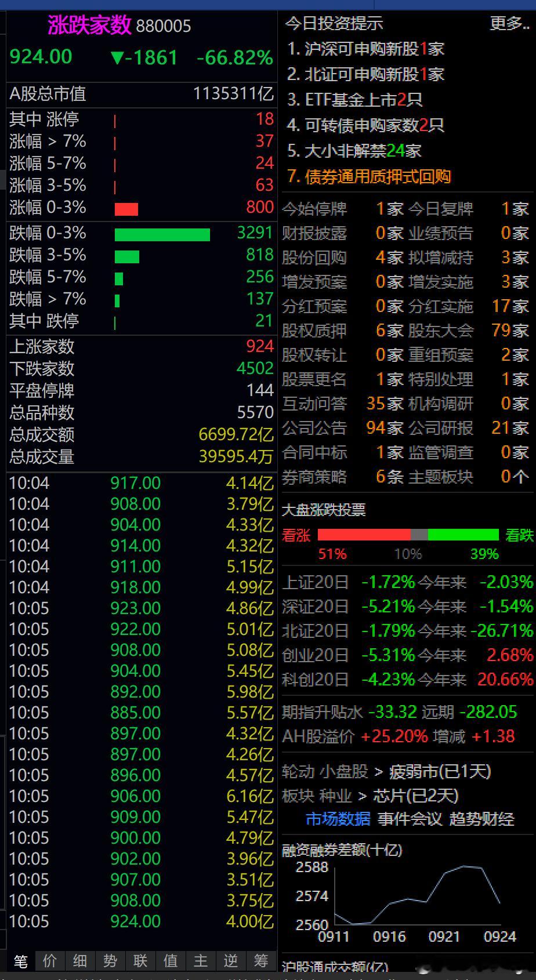The height and width of the screenshot is (980, 536).
Task: Vote 看涨 in market poll
Action: (296, 535)
